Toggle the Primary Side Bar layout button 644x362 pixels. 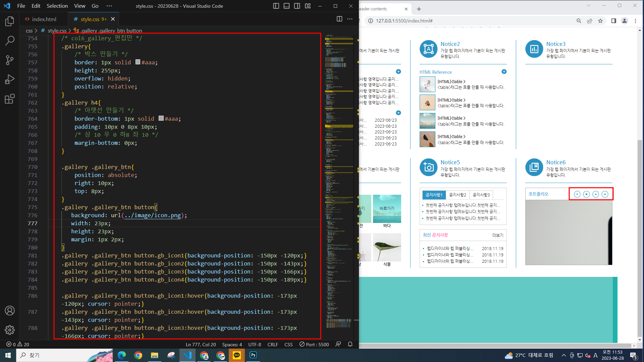click(276, 6)
